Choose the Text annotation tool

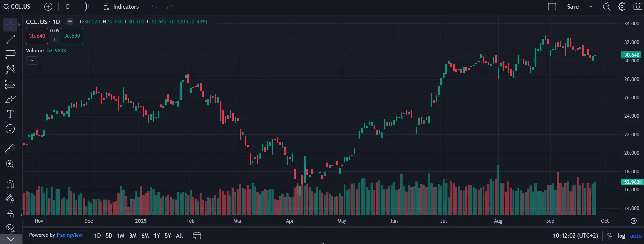(10, 114)
